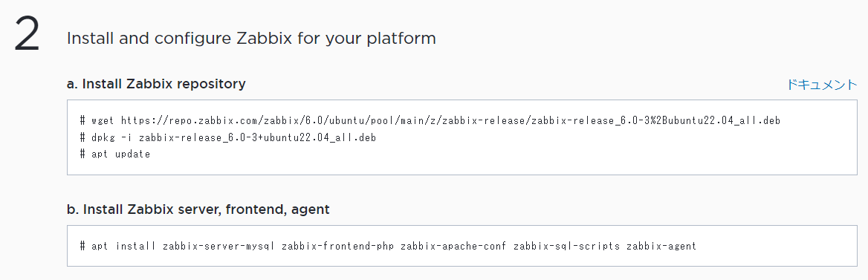
Task: Click the zabbix-sql-scripts package name
Action: pyautogui.click(x=567, y=246)
